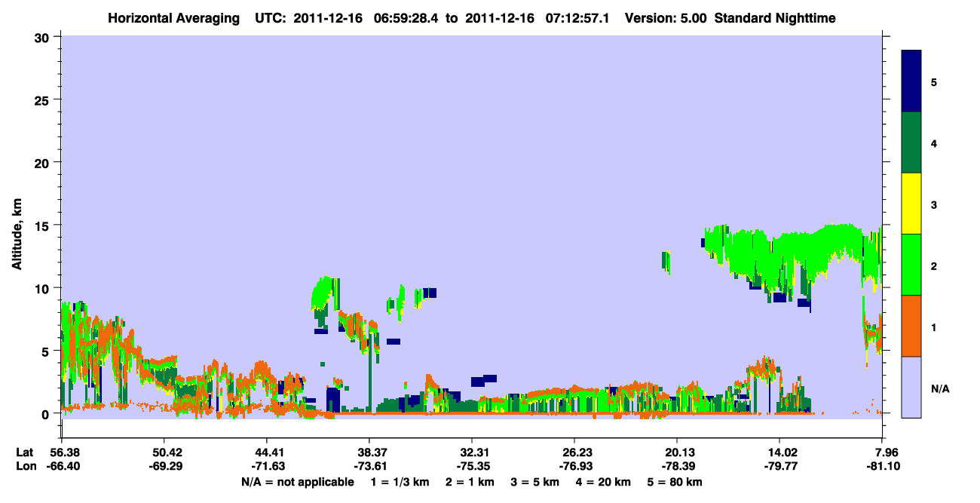Click the dark blue colorbar segment labeled 5

click(x=911, y=81)
